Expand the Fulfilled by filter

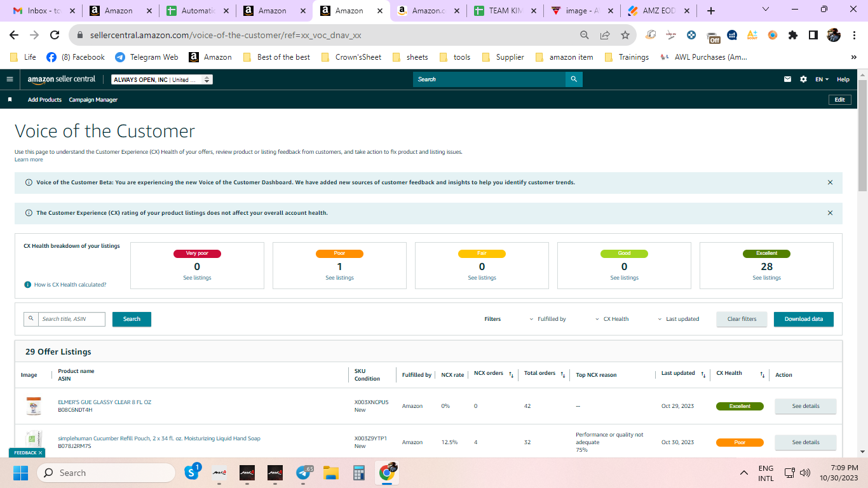pos(548,319)
